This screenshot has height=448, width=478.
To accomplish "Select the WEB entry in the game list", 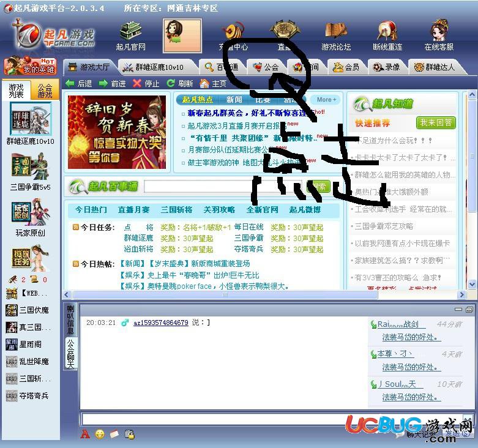I will click(x=27, y=294).
